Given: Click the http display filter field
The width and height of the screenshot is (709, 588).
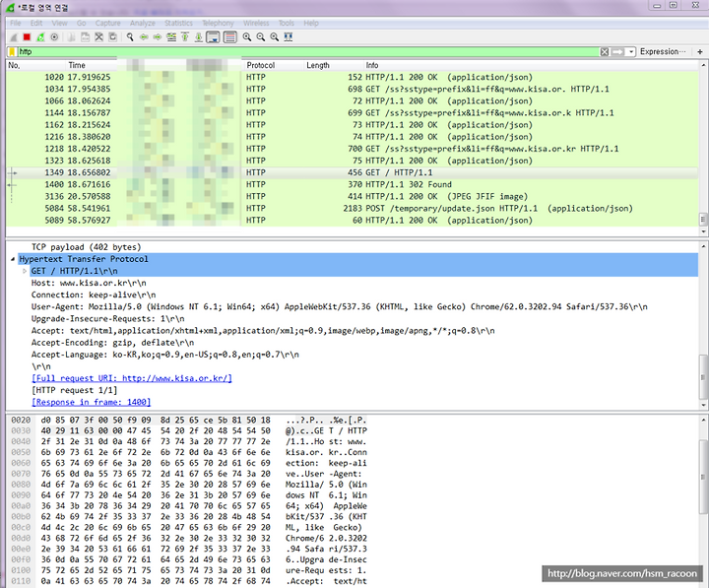Looking at the screenshot, I should [x=309, y=51].
